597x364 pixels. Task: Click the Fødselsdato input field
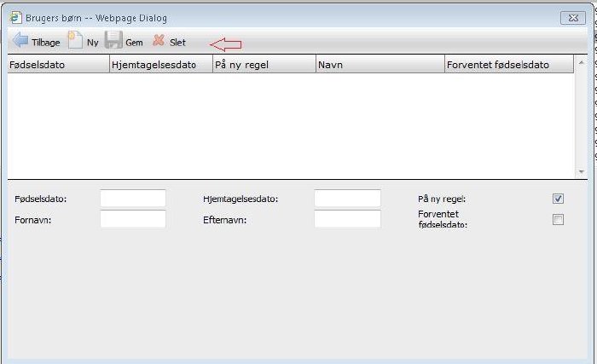pos(133,199)
